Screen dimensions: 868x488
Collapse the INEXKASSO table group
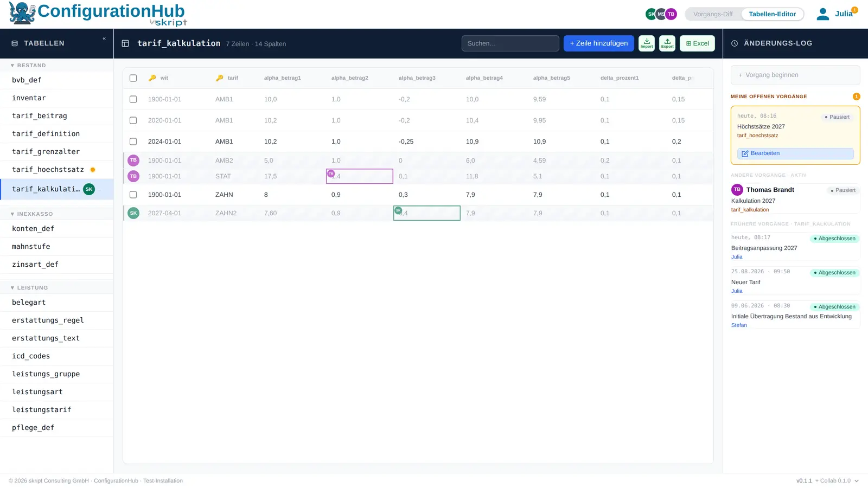coord(31,214)
